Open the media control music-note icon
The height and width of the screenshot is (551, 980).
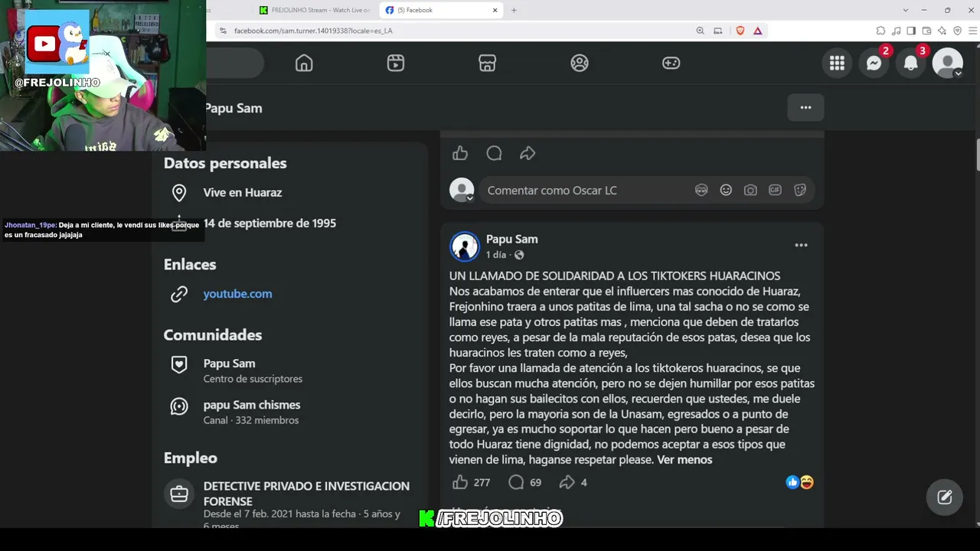pos(896,31)
